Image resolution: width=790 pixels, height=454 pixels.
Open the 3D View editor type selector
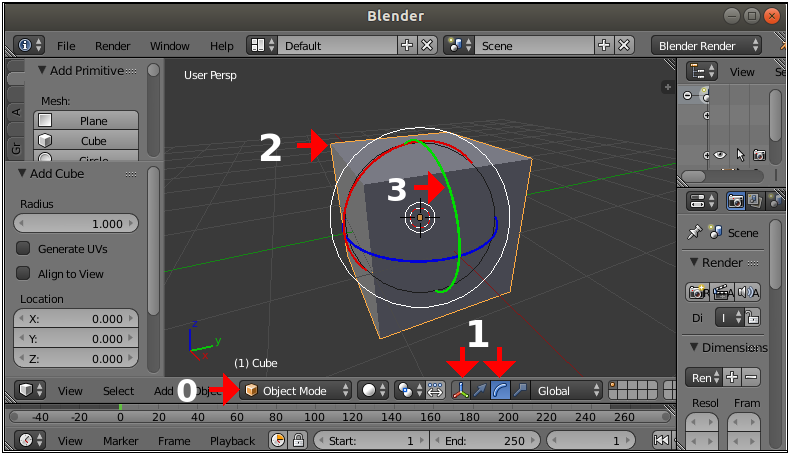pyautogui.click(x=30, y=391)
